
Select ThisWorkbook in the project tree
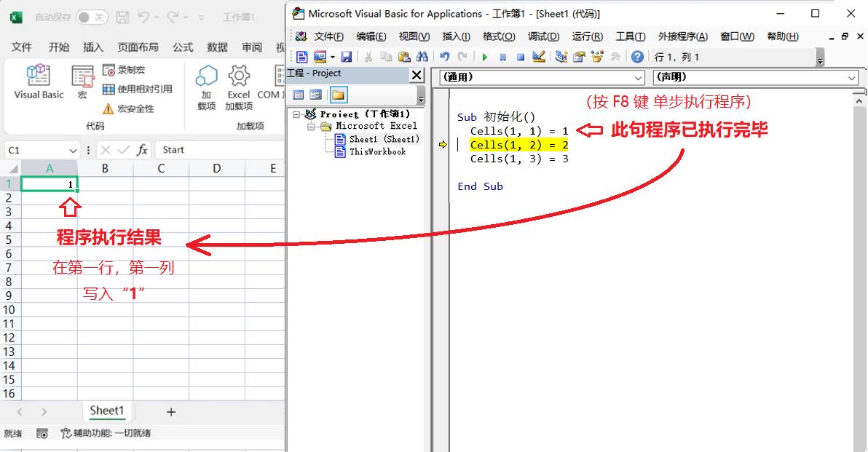tap(377, 151)
